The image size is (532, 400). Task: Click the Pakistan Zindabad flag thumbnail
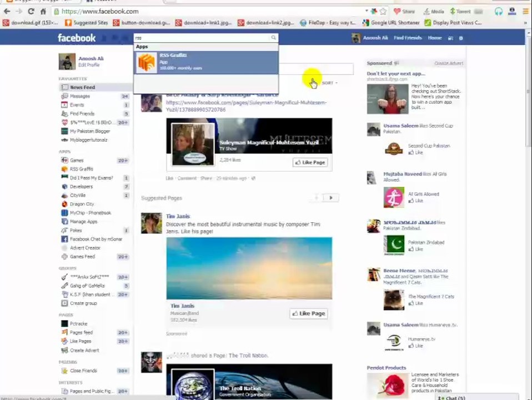click(394, 245)
